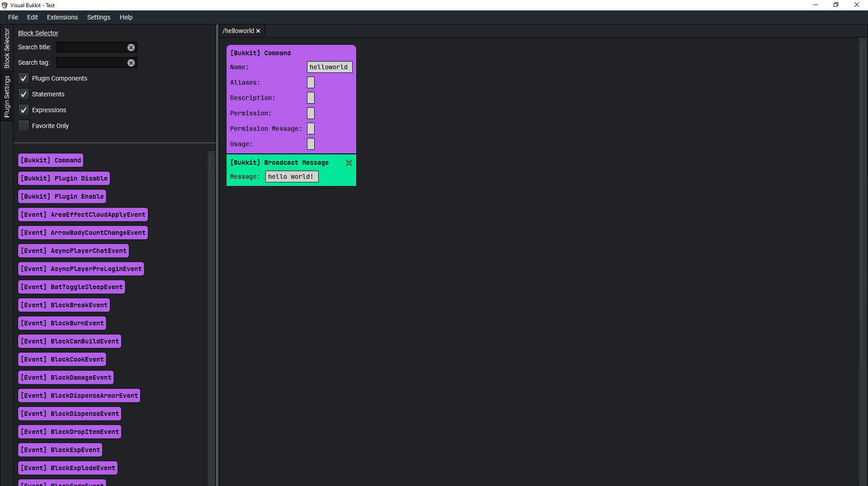This screenshot has width=868, height=486.
Task: Pick the BlockCanBuildEvent block
Action: click(x=70, y=342)
